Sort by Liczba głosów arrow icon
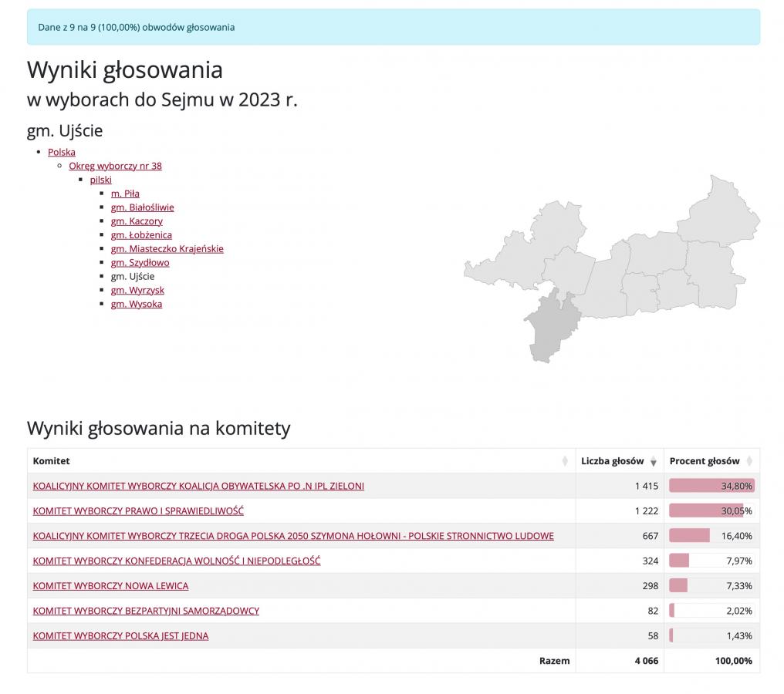Viewport: 784px width, 694px height. pos(653,461)
